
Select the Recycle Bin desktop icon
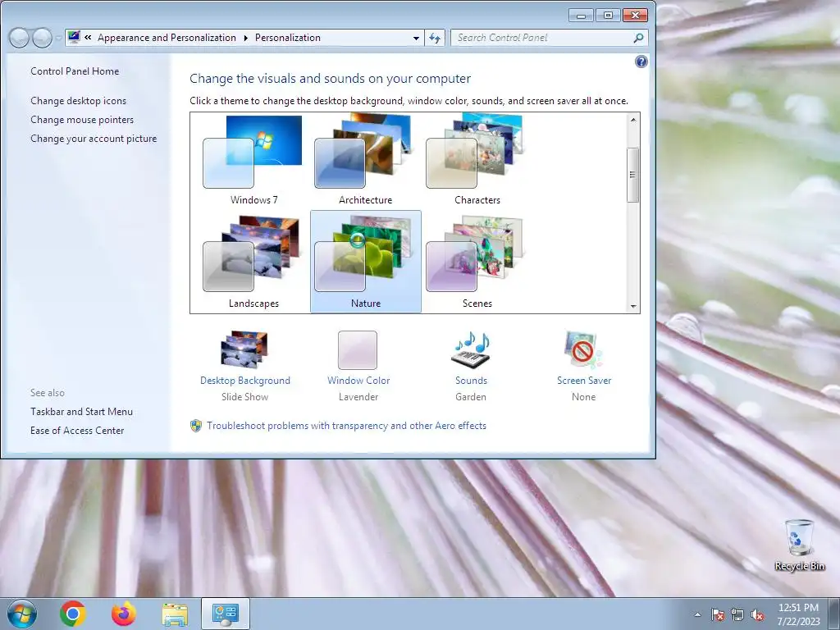pyautogui.click(x=799, y=545)
